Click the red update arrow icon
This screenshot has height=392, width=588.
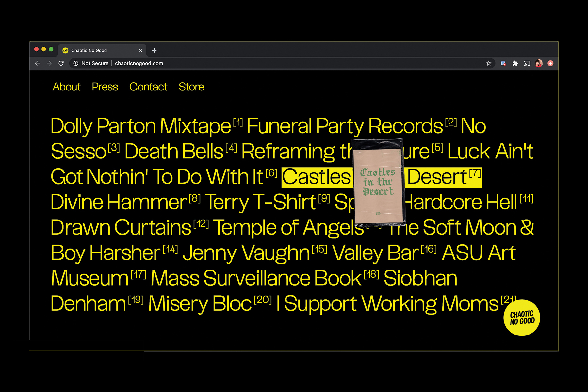tap(550, 63)
